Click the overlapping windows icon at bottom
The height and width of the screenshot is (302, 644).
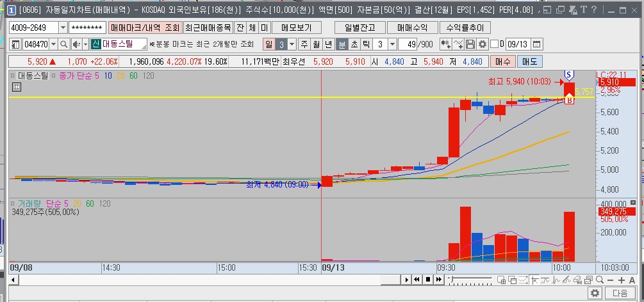(513, 280)
